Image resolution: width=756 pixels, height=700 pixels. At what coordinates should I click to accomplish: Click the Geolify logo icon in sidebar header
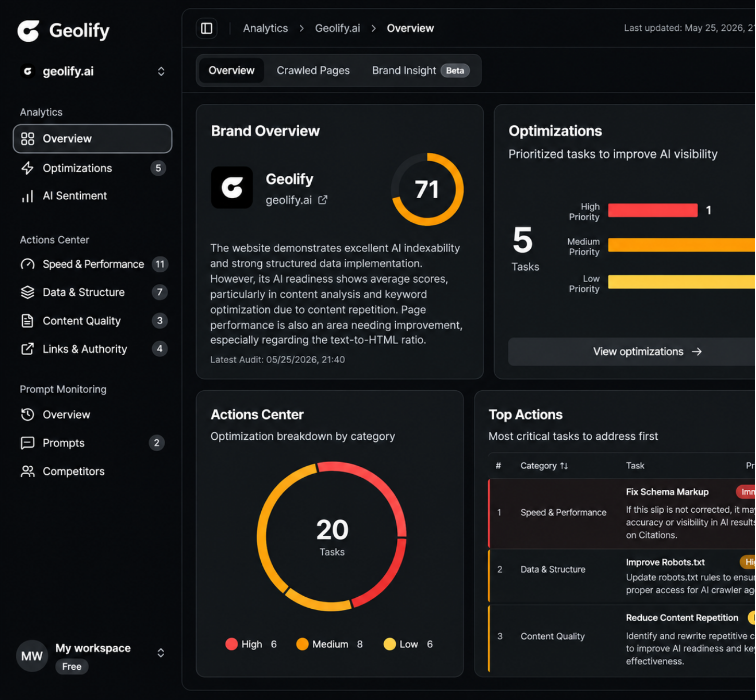pyautogui.click(x=28, y=31)
